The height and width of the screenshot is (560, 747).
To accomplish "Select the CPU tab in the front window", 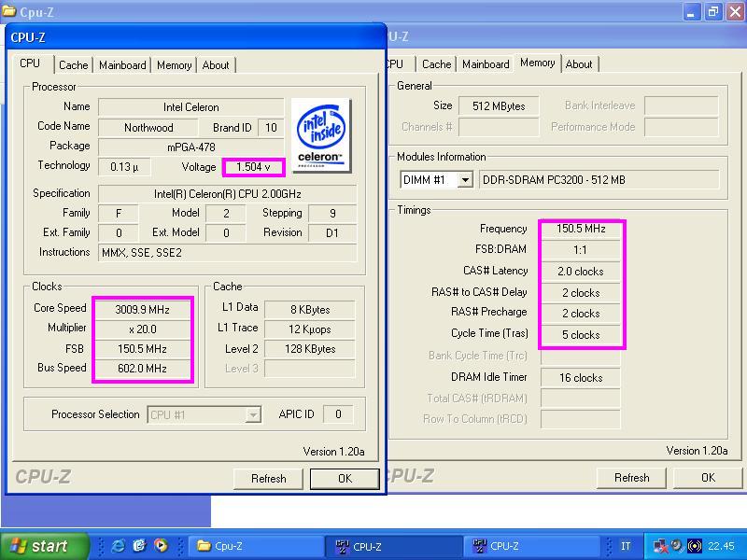I will click(30, 63).
